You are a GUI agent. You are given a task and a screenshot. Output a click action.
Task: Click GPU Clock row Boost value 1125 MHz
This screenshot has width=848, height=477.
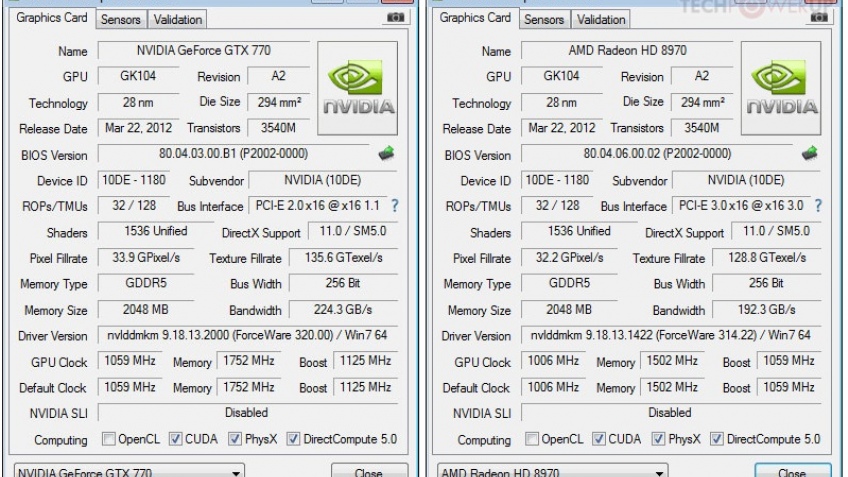[x=366, y=361]
